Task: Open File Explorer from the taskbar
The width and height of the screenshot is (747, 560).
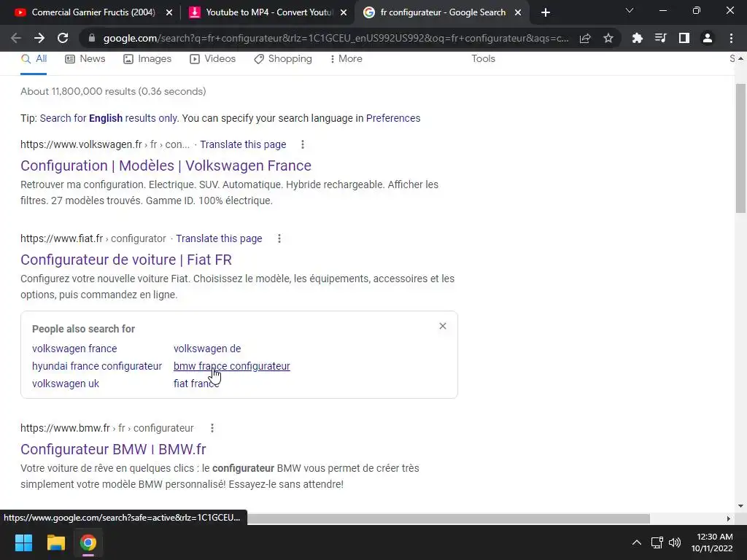Action: pyautogui.click(x=55, y=542)
